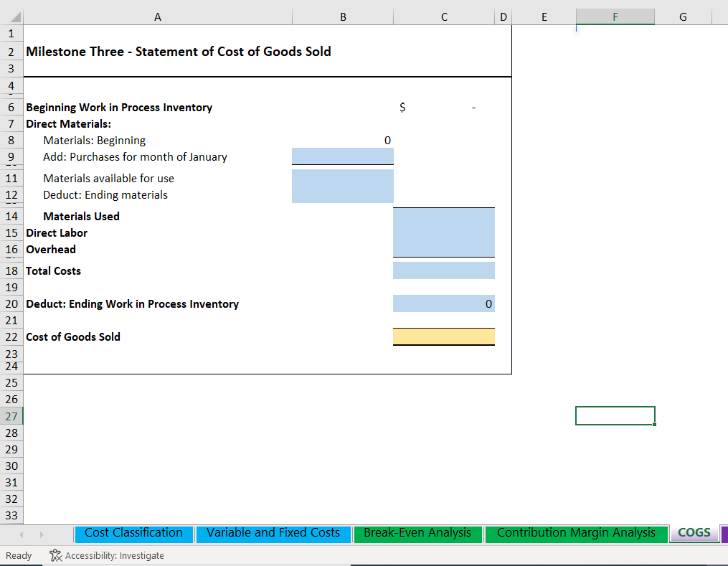Select row 22 header
The width and height of the screenshot is (728, 566).
pyautogui.click(x=11, y=337)
